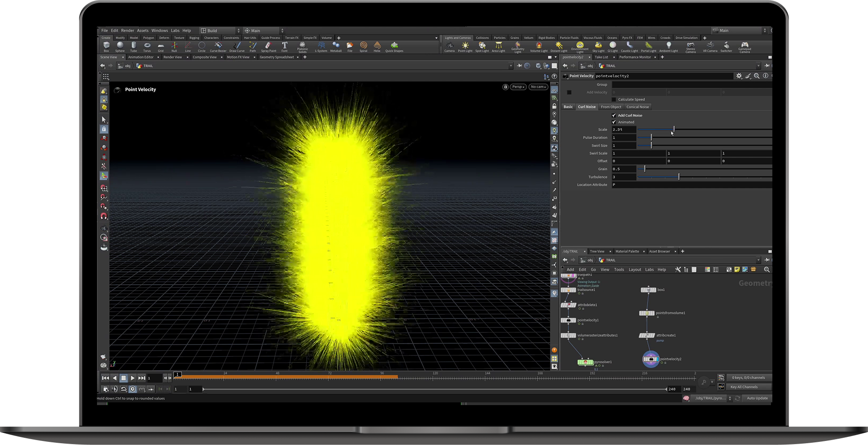The image size is (868, 445).
Task: Click the Key All Channels button
Action: 744,387
